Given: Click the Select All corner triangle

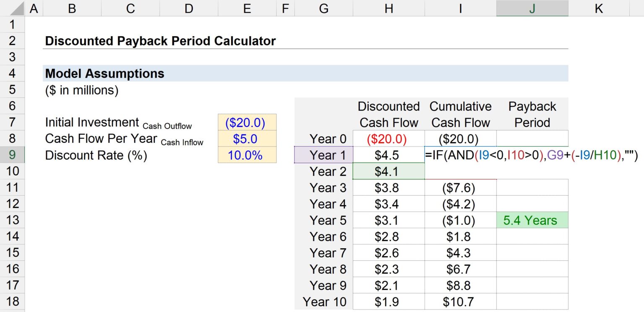Looking at the screenshot, I should (13, 8).
